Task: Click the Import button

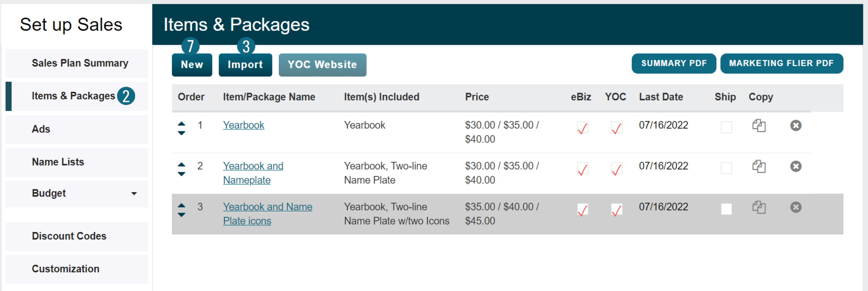Action: pyautogui.click(x=245, y=65)
